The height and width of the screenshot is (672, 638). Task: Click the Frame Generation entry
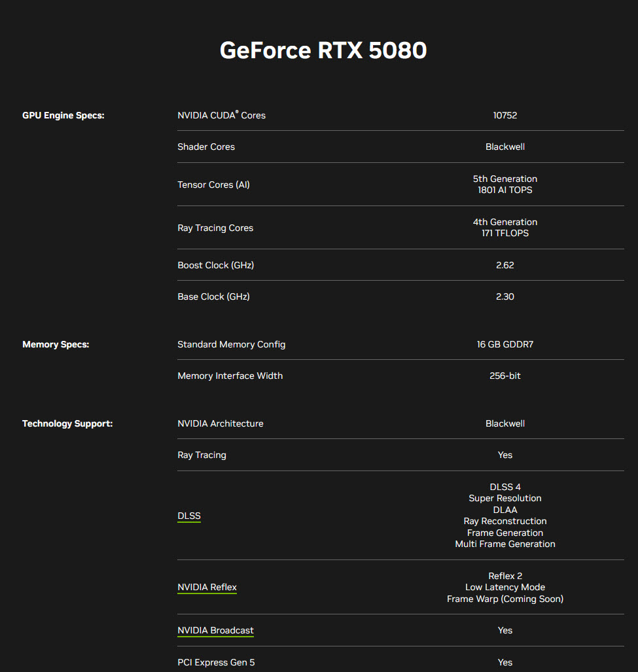(x=505, y=533)
